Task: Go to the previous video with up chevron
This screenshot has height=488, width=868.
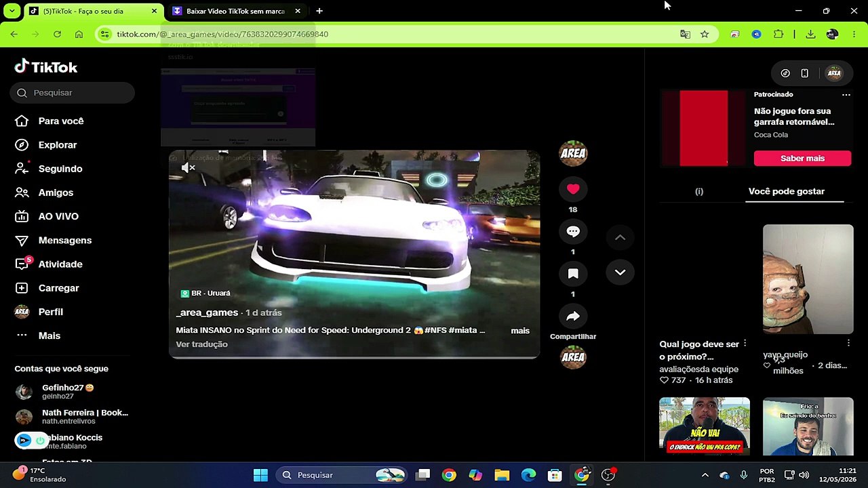Action: click(620, 237)
